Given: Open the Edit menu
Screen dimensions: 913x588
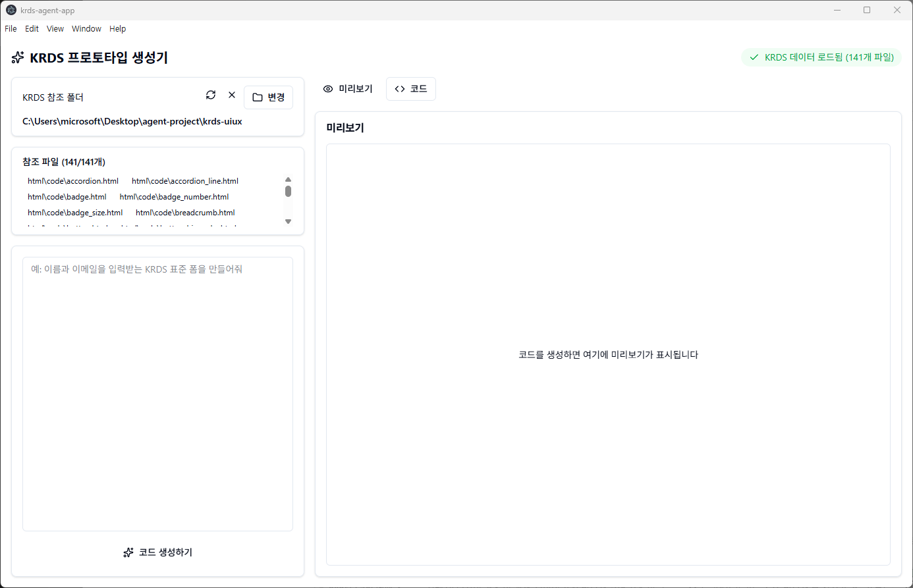Looking at the screenshot, I should (x=32, y=29).
